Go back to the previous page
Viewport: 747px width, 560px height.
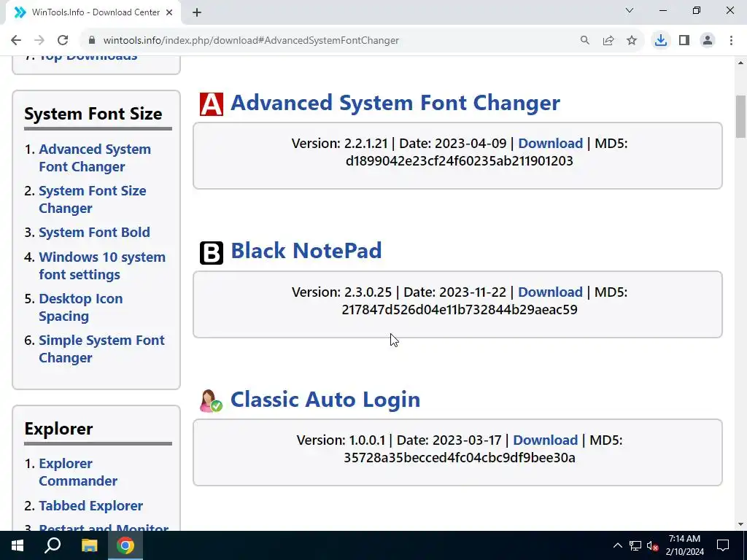point(16,41)
